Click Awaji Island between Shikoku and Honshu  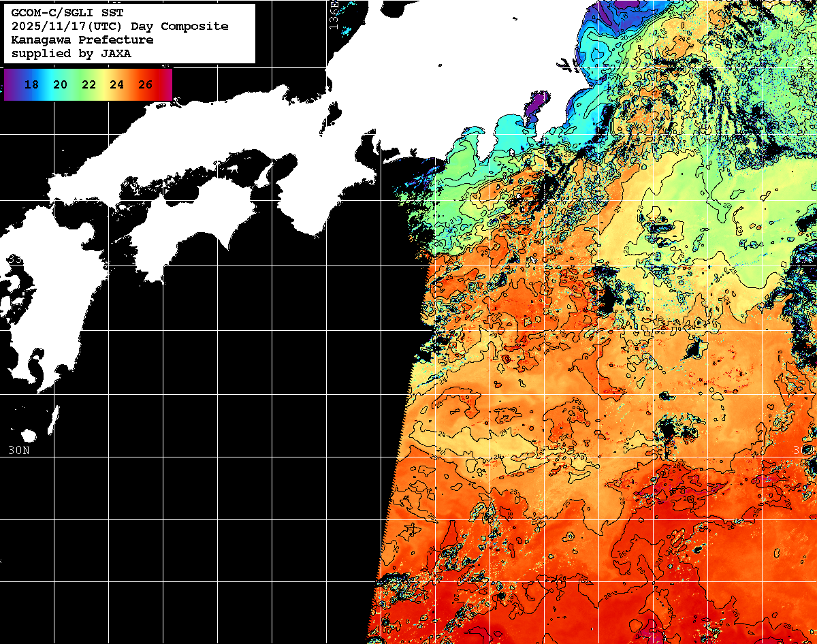coord(264,176)
